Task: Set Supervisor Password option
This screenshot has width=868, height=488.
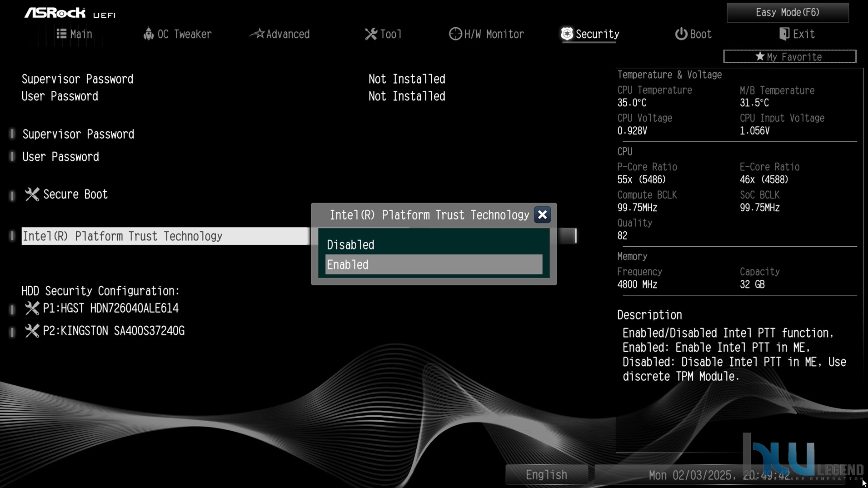Action: (x=78, y=134)
